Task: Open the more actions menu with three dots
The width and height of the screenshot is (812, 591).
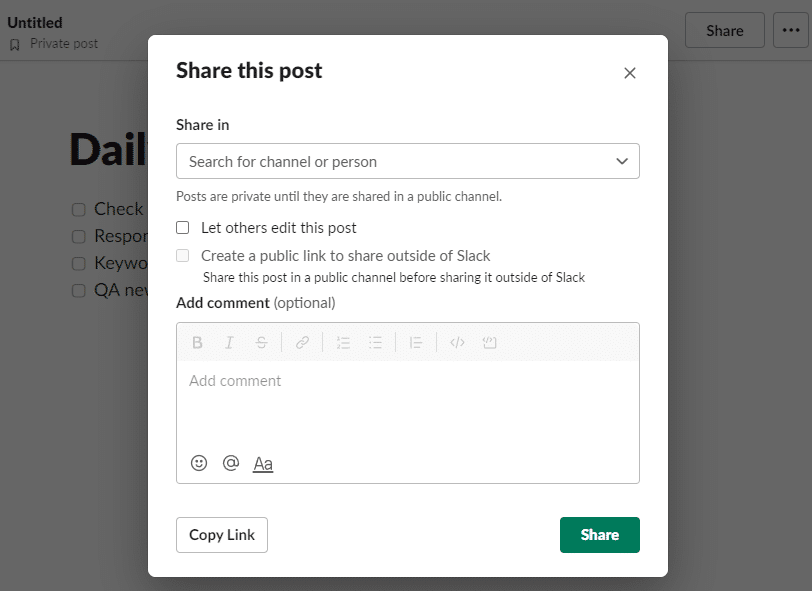Action: 791,30
